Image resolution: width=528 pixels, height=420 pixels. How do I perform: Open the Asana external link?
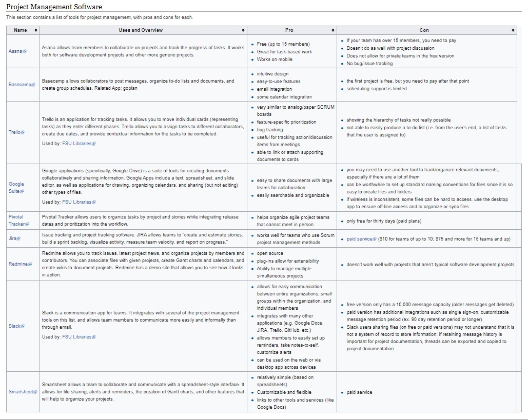coord(17,51)
